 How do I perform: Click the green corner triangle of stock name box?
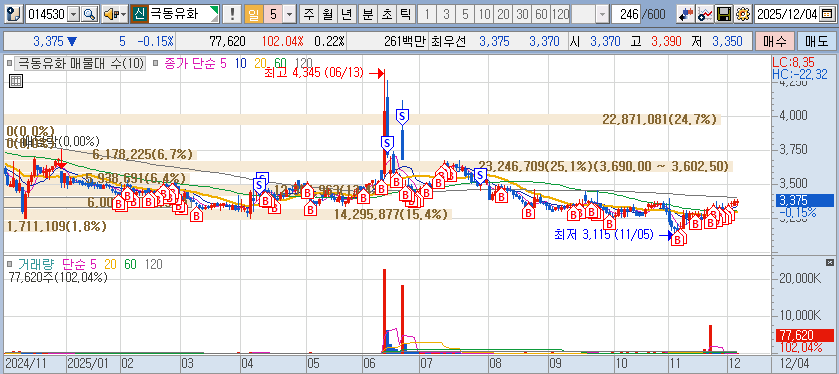[215, 10]
